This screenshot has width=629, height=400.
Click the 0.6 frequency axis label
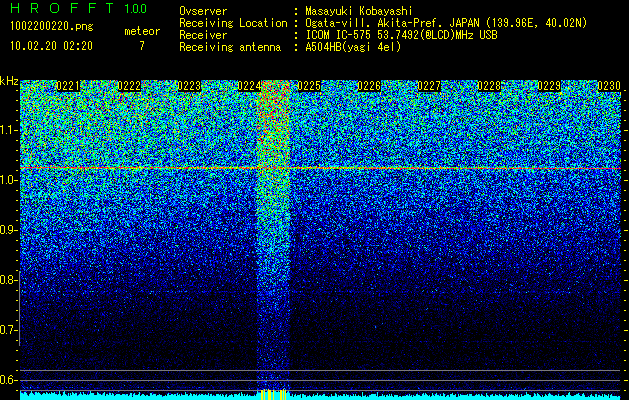click(8, 380)
